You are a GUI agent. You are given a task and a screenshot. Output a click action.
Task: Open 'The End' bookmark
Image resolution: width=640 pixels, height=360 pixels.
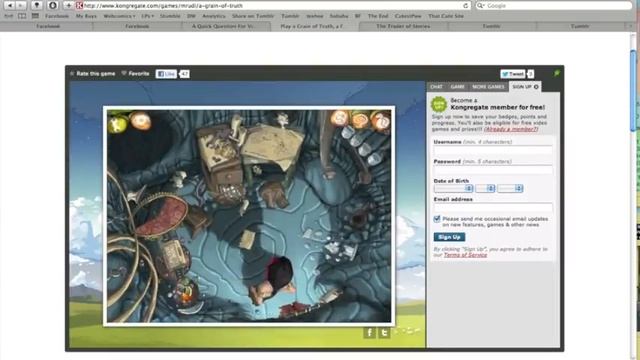pos(378,16)
